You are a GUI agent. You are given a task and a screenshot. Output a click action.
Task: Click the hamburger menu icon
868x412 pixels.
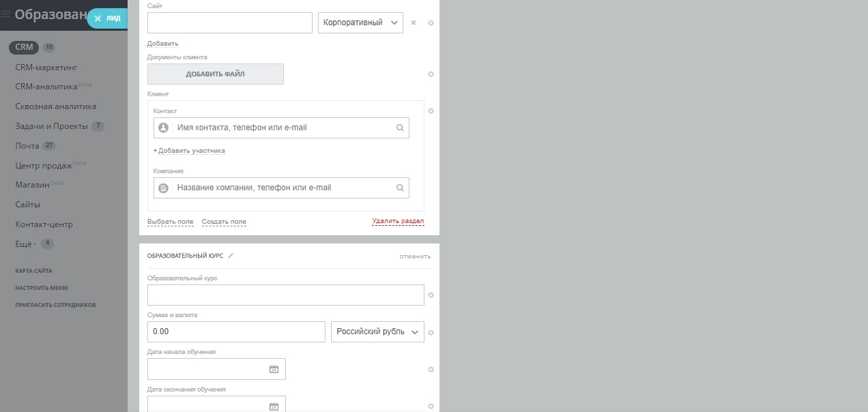coord(5,14)
